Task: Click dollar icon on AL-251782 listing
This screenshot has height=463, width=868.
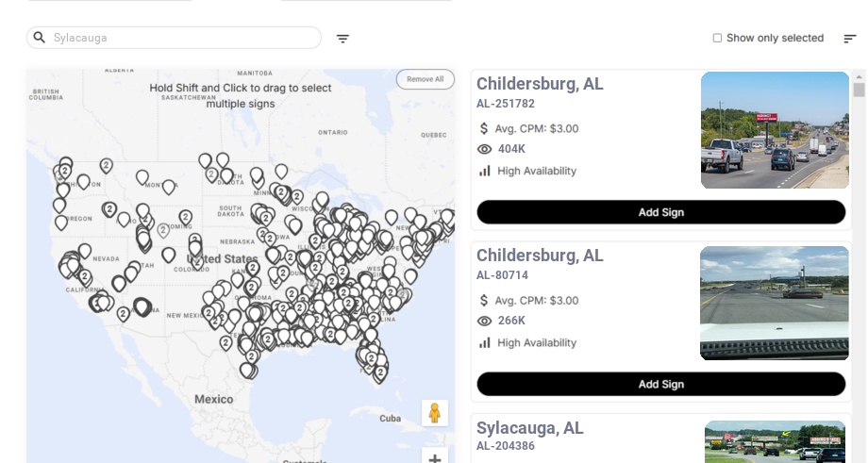Action: point(485,128)
